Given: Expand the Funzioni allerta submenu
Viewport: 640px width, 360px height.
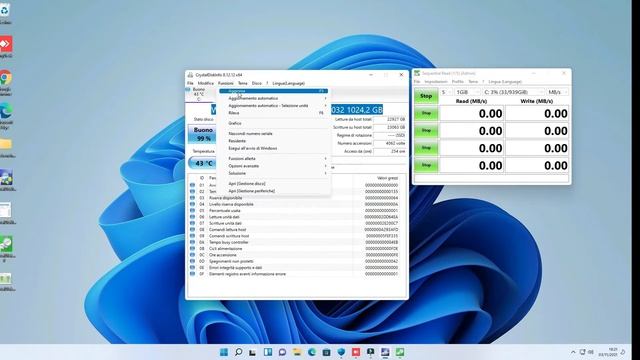Looking at the screenshot, I should click(x=274, y=158).
